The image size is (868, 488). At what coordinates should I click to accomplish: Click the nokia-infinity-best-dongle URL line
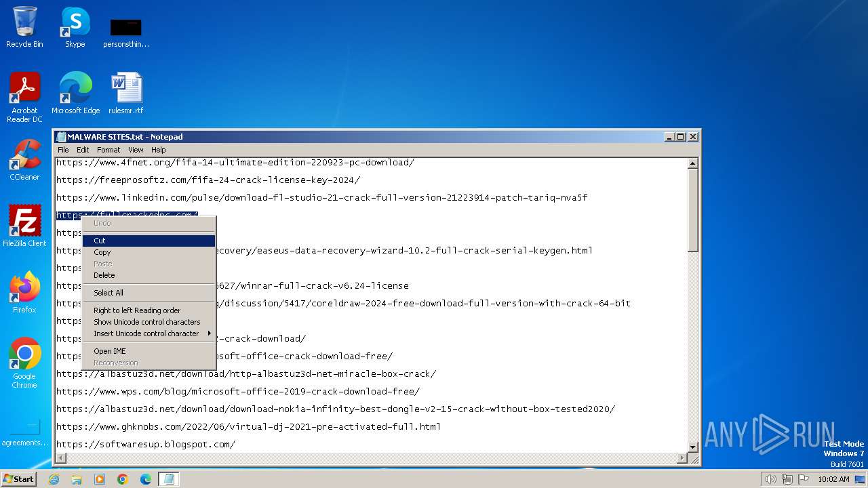336,409
